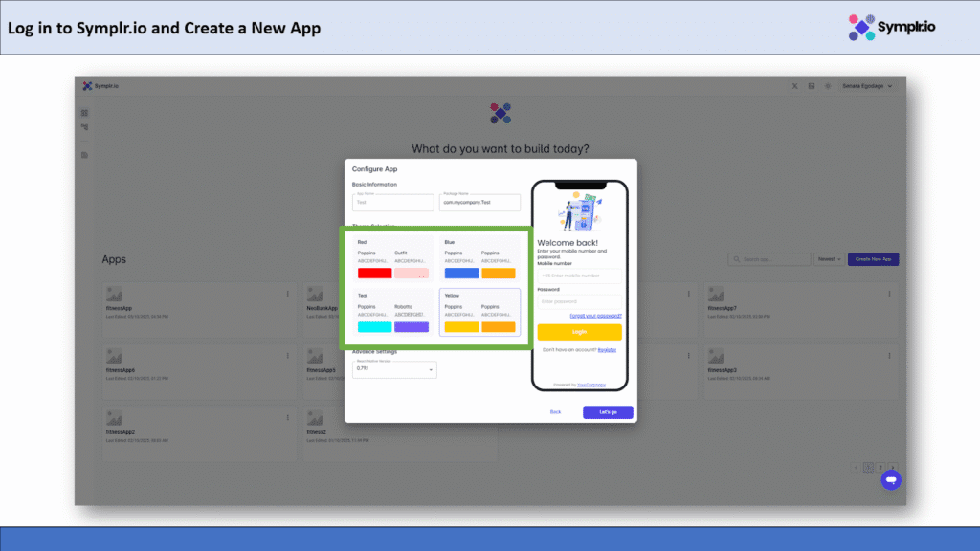
Task: Select the Red theme card
Action: click(392, 259)
